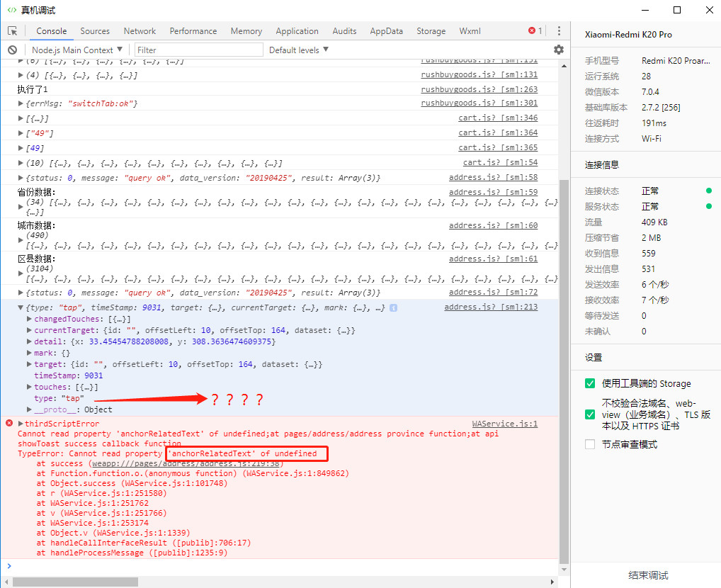Expand the detail property arrow
721x588 pixels.
(30, 341)
